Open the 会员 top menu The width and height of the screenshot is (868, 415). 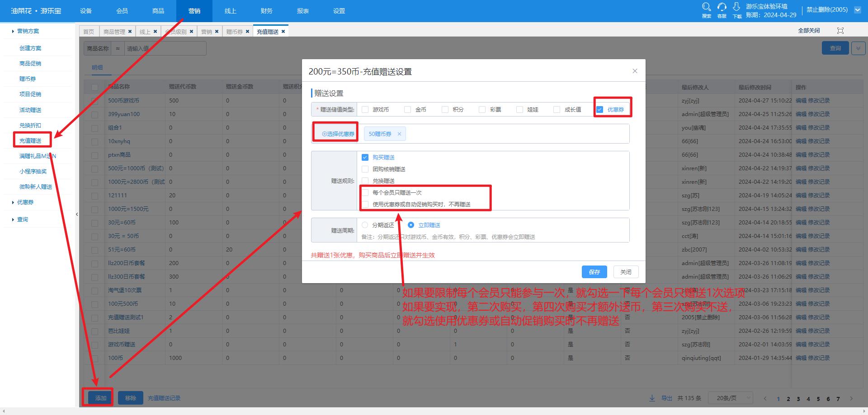[x=122, y=11]
